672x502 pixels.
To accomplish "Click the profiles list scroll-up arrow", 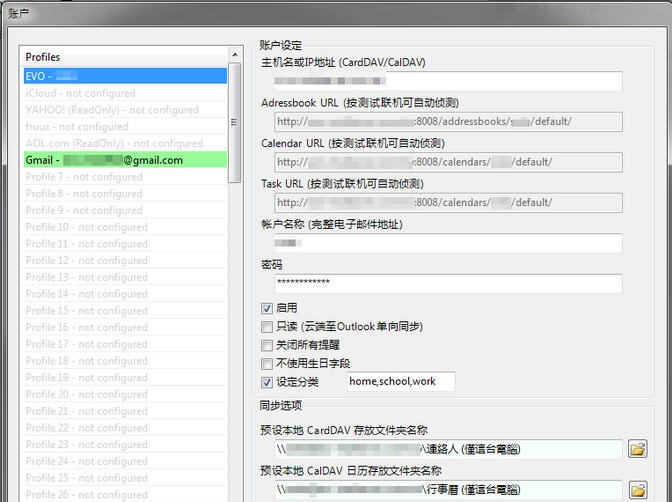I will click(x=235, y=54).
